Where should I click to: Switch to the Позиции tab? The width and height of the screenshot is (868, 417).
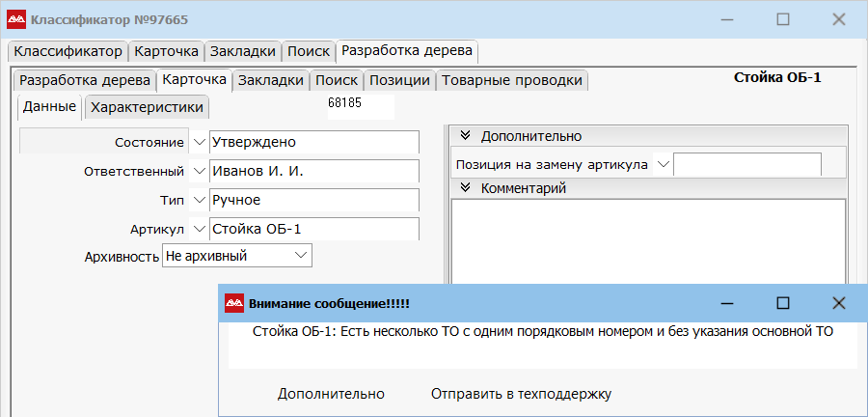(399, 80)
